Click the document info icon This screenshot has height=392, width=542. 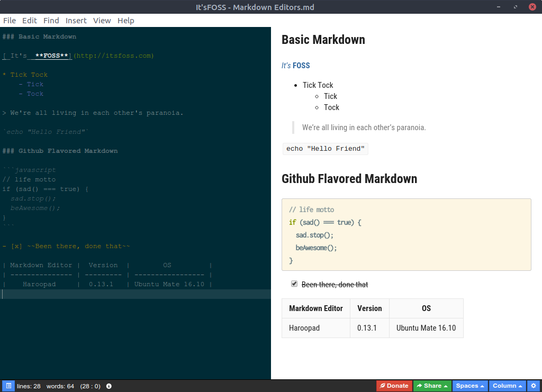109,386
